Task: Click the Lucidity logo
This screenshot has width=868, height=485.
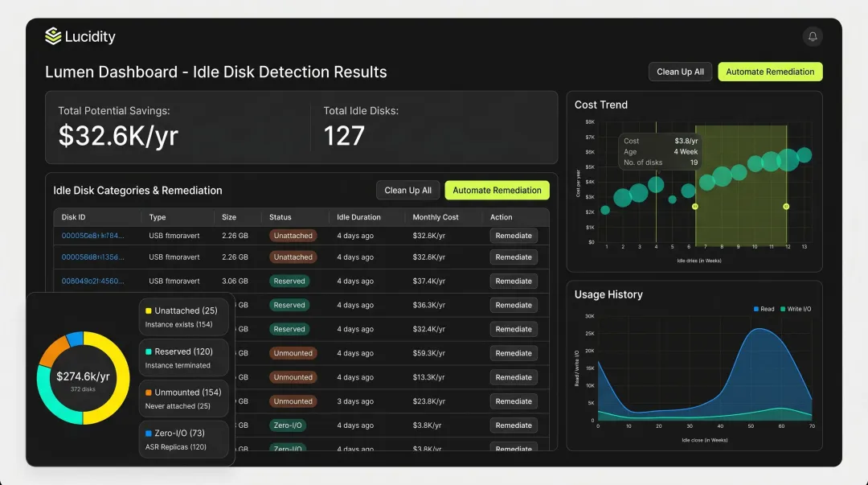Action: (80, 36)
